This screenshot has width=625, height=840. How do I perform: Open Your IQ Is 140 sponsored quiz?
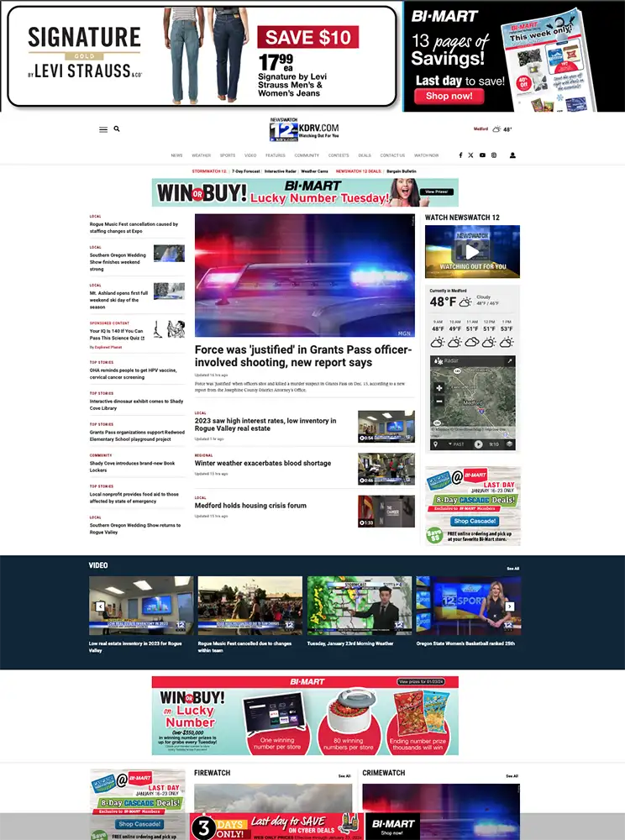pyautogui.click(x=117, y=334)
